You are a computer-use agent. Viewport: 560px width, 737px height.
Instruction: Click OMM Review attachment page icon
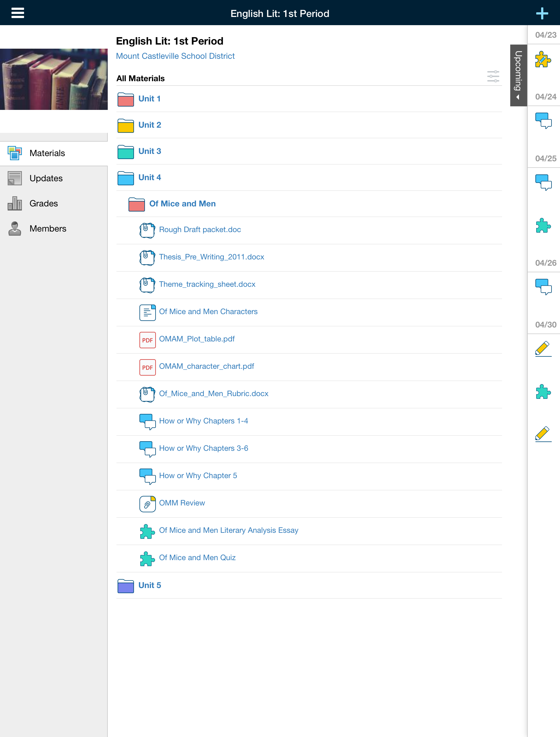pos(147,504)
